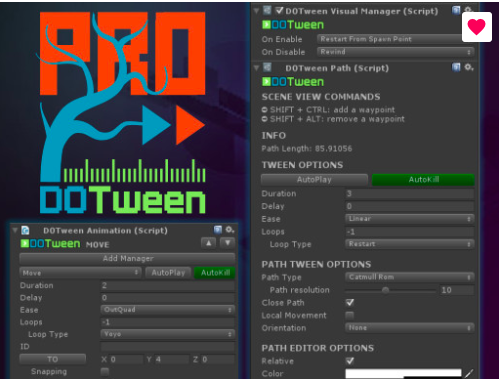Click the DOTween Animation script file icon
499x379 pixels.
pyautogui.click(x=26, y=230)
